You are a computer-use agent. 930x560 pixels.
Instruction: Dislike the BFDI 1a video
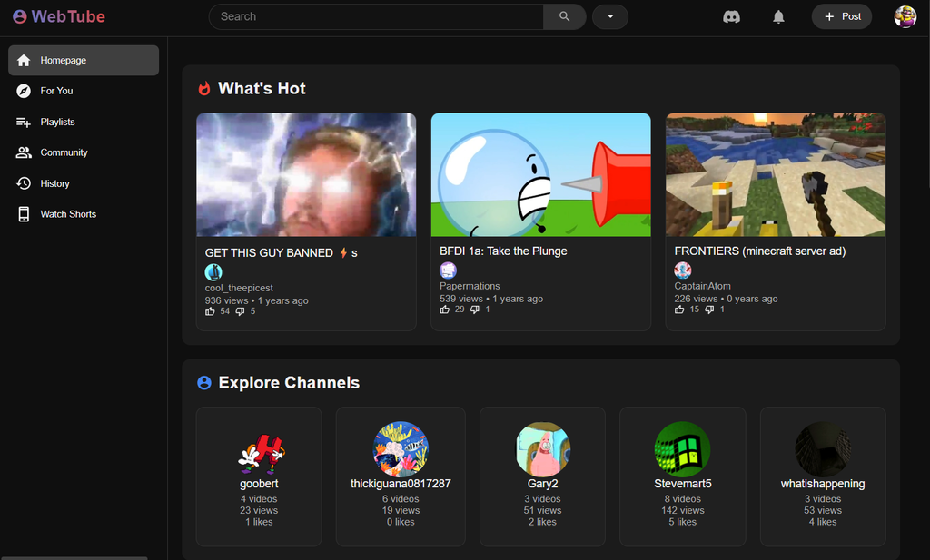tap(475, 309)
